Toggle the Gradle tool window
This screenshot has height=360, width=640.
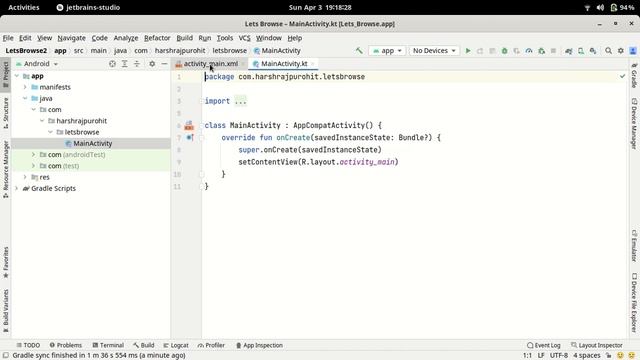634,76
